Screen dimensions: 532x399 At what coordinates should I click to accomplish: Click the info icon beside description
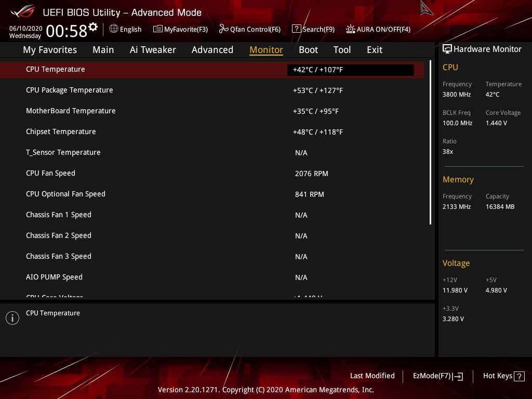click(12, 318)
